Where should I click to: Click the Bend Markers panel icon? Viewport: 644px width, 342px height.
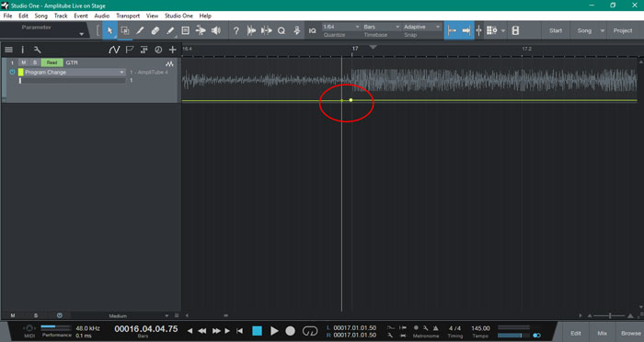pyautogui.click(x=267, y=30)
